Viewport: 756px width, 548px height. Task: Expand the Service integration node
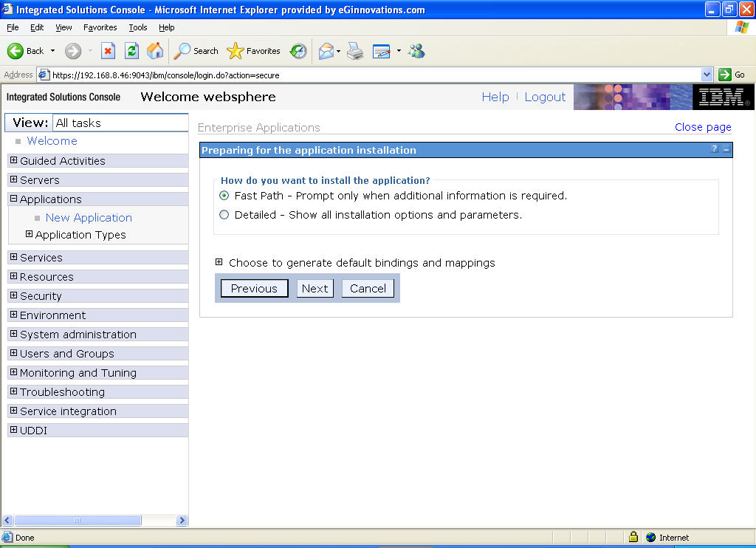point(13,411)
